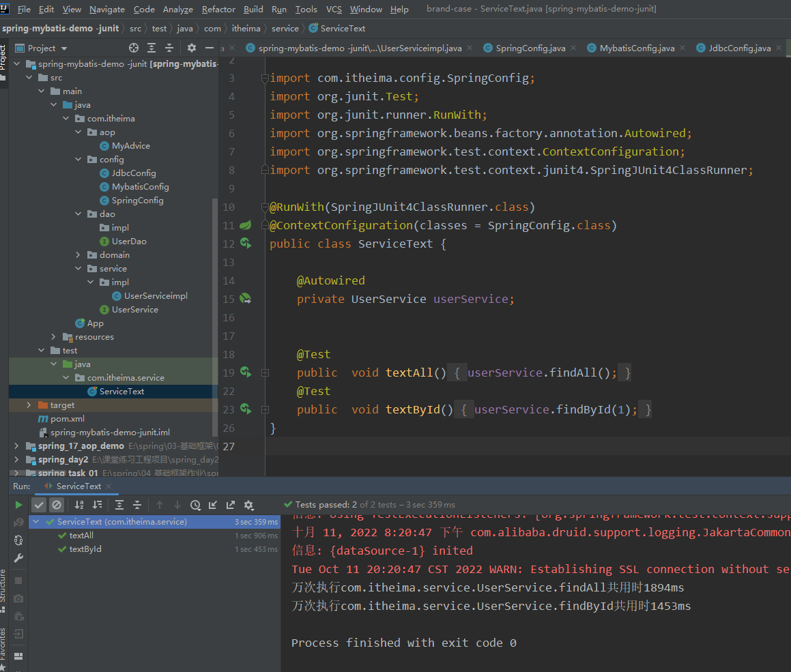The image size is (791, 672).
Task: Toggle the Show Ignored tests button
Action: coord(57,505)
